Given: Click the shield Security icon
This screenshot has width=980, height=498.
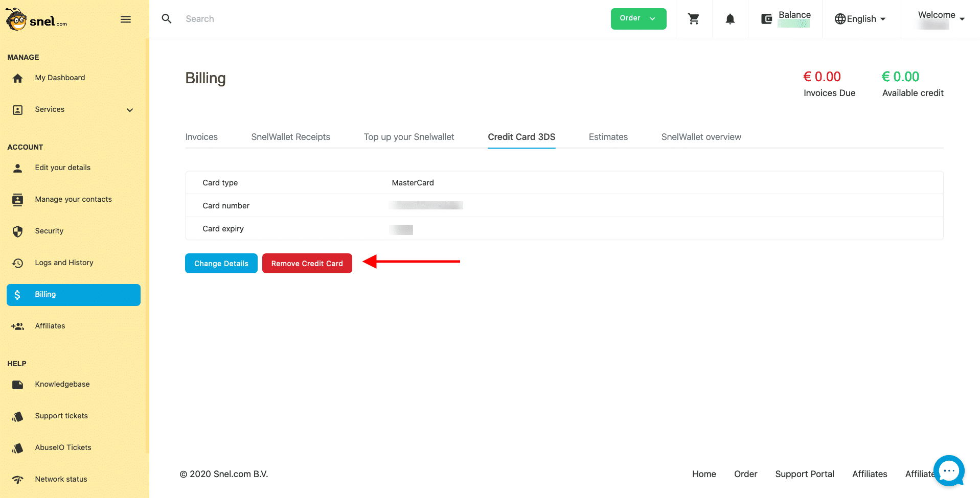Looking at the screenshot, I should 18,231.
